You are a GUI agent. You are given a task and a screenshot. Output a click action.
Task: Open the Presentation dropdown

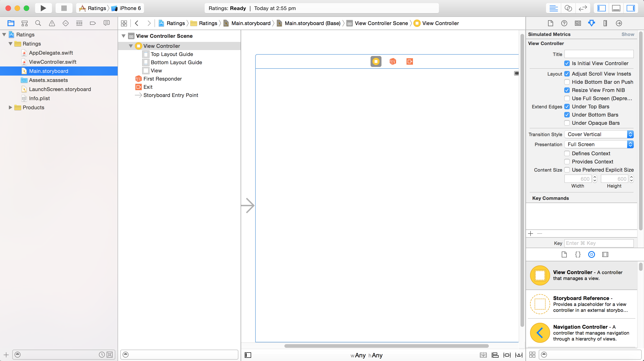point(599,145)
